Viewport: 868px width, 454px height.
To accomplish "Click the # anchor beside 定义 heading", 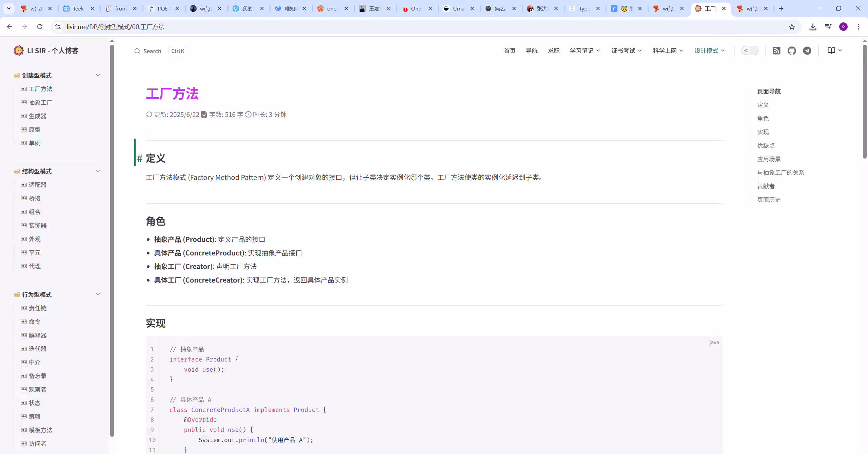I will (139, 158).
